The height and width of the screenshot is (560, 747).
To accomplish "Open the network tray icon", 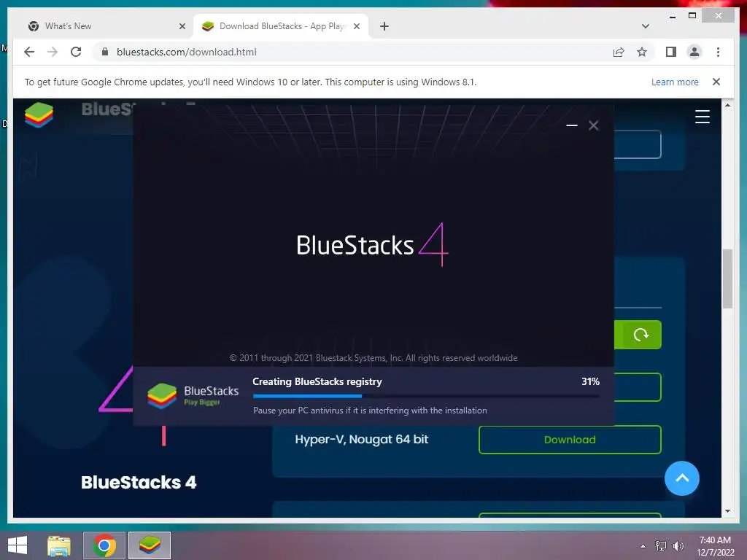I will [661, 546].
